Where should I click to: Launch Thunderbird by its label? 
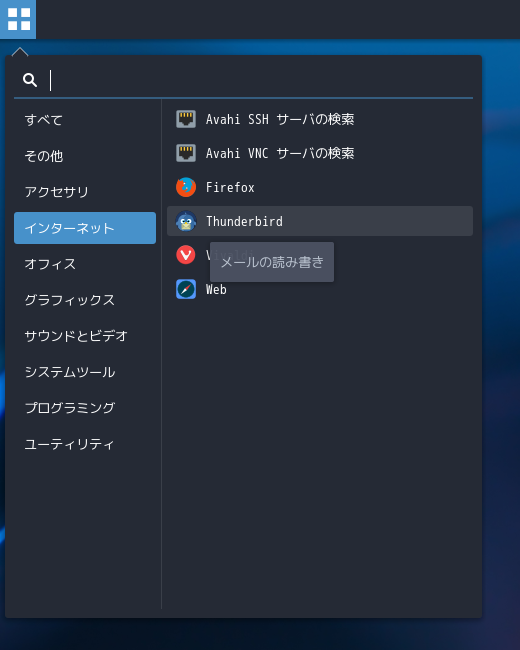pyautogui.click(x=244, y=221)
